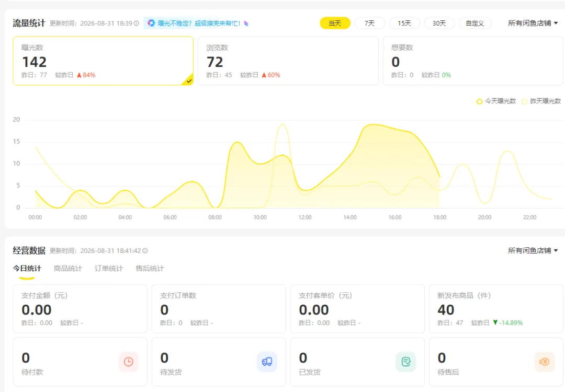565x392 pixels.
Task: Switch to the 订单统计 tab
Action: pos(109,269)
